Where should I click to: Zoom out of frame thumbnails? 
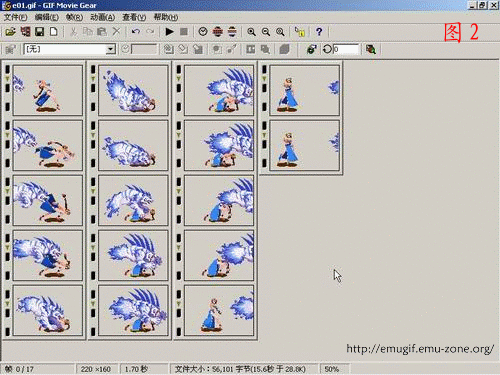[266, 32]
